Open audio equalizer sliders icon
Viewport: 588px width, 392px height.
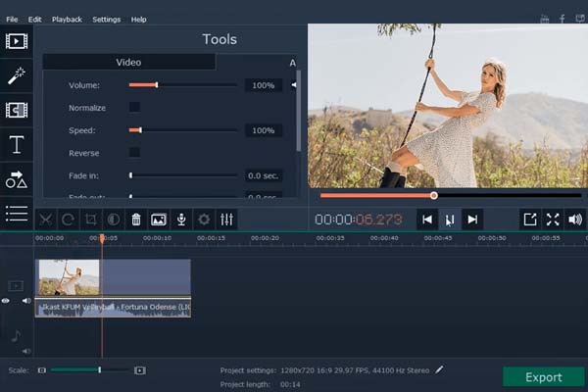pos(227,220)
